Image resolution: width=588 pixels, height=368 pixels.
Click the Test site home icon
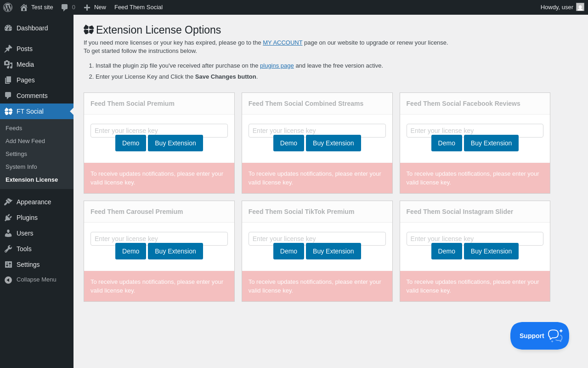pyautogui.click(x=24, y=7)
